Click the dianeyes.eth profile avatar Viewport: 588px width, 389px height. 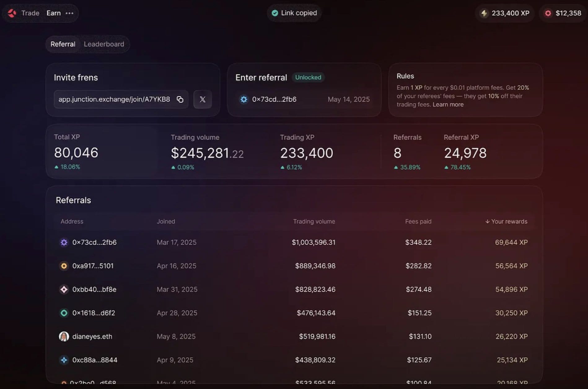64,336
